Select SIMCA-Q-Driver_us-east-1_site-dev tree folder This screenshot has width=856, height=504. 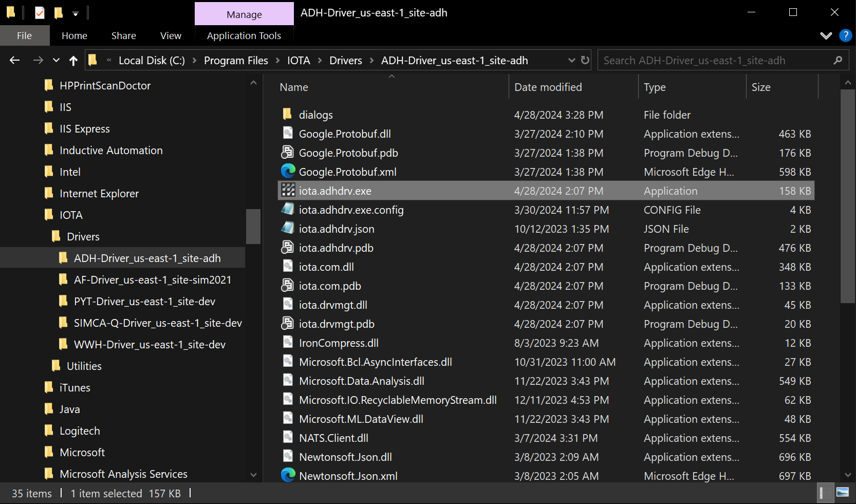(x=158, y=323)
